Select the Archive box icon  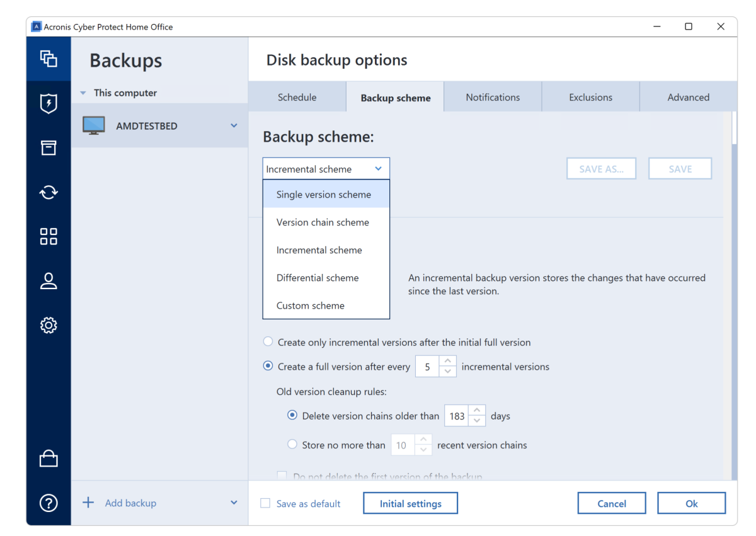click(x=49, y=148)
